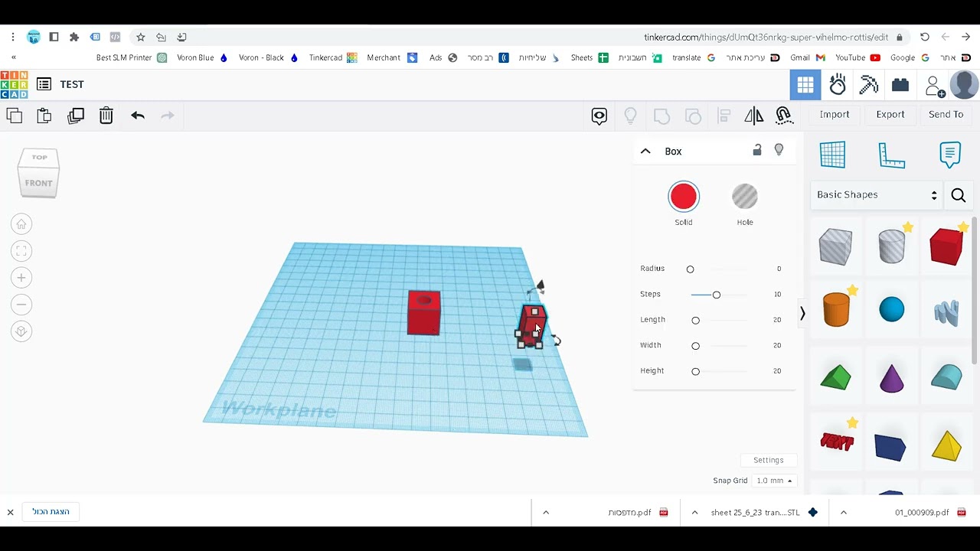Switch to 3D design grid view
The width and height of the screenshot is (980, 551).
805,85
